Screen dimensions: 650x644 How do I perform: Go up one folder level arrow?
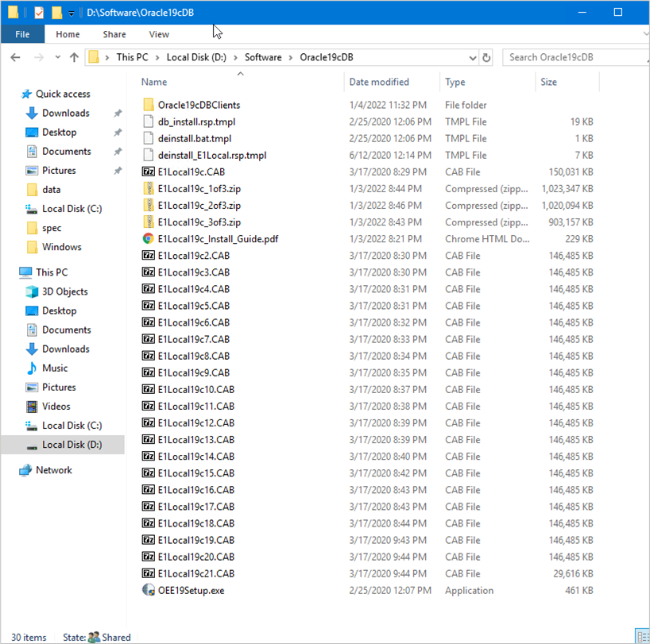[74, 57]
